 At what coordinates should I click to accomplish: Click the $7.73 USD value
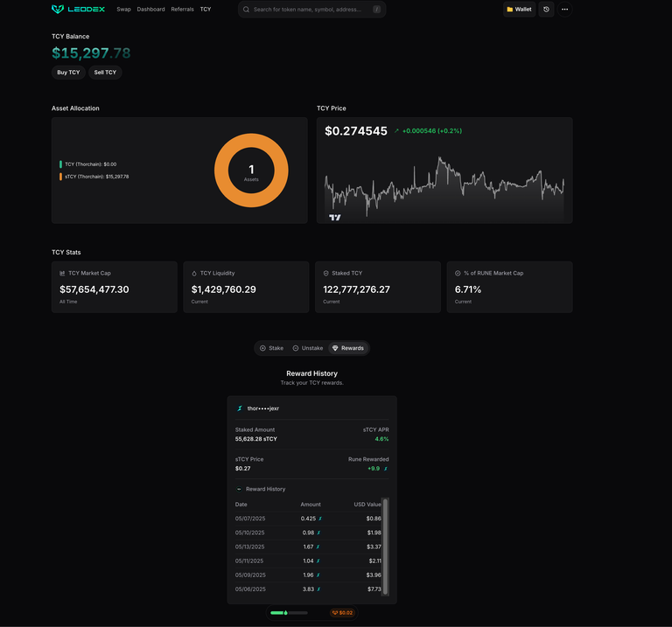pyautogui.click(x=374, y=589)
